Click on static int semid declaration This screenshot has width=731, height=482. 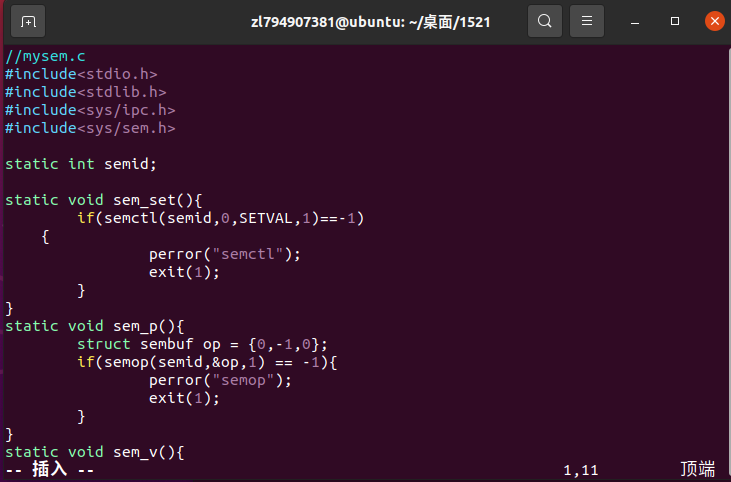81,164
